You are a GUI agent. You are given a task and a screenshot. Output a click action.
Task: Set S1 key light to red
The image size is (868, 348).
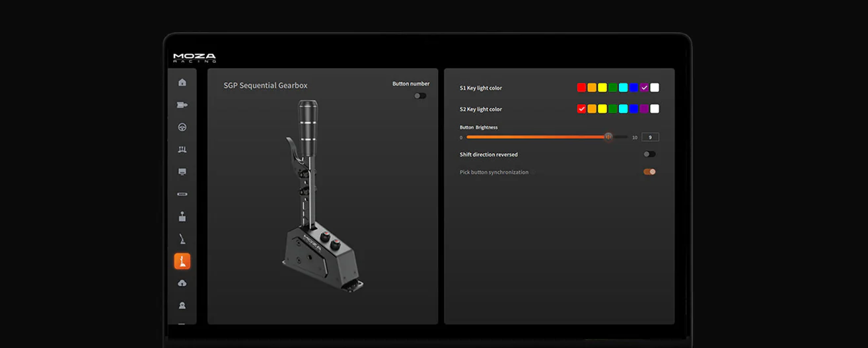pyautogui.click(x=582, y=88)
